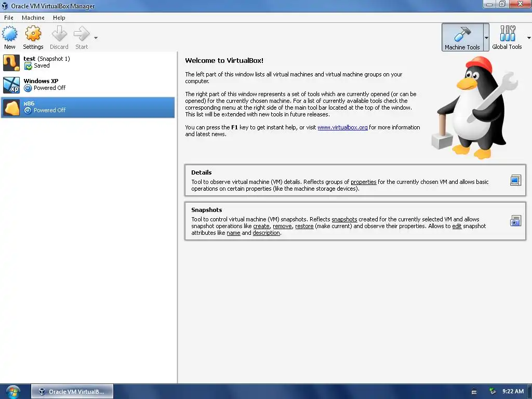The width and height of the screenshot is (532, 399).
Task: Click the Saved state icon under test
Action: 28,66
